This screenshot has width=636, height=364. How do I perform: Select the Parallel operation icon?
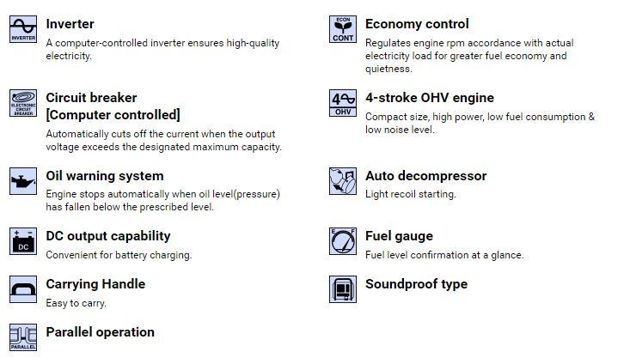[x=23, y=337]
